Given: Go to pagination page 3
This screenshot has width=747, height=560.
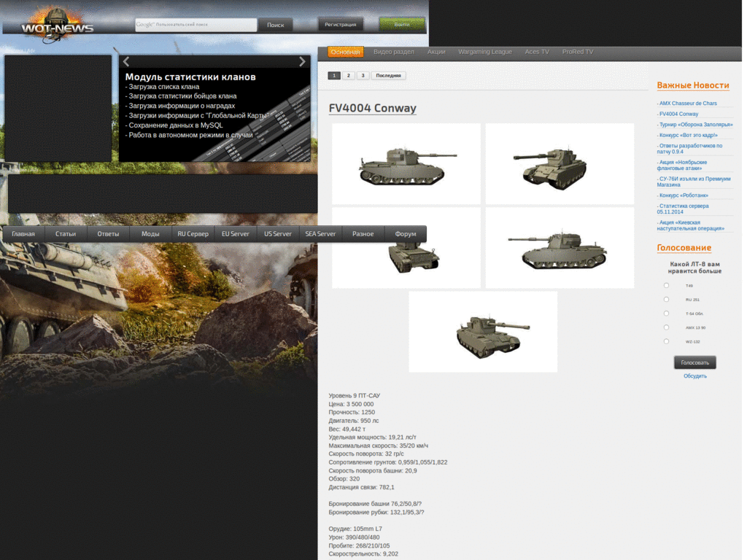Looking at the screenshot, I should [363, 75].
